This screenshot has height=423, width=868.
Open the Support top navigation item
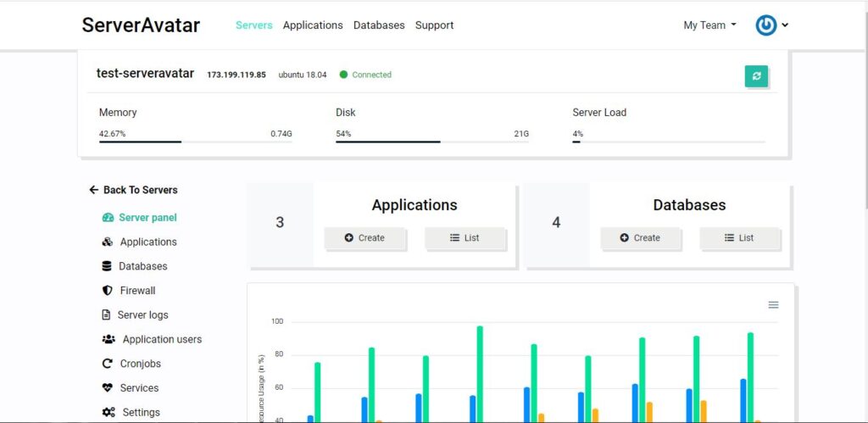coord(435,25)
